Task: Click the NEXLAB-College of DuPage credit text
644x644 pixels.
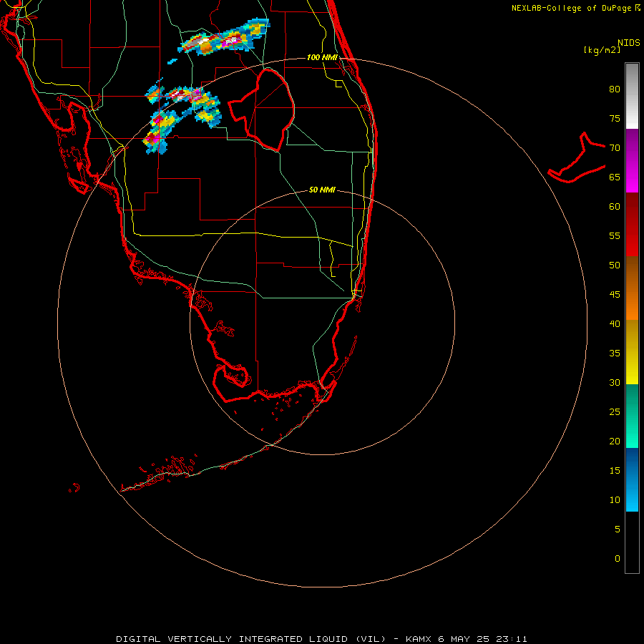Action: coord(576,8)
